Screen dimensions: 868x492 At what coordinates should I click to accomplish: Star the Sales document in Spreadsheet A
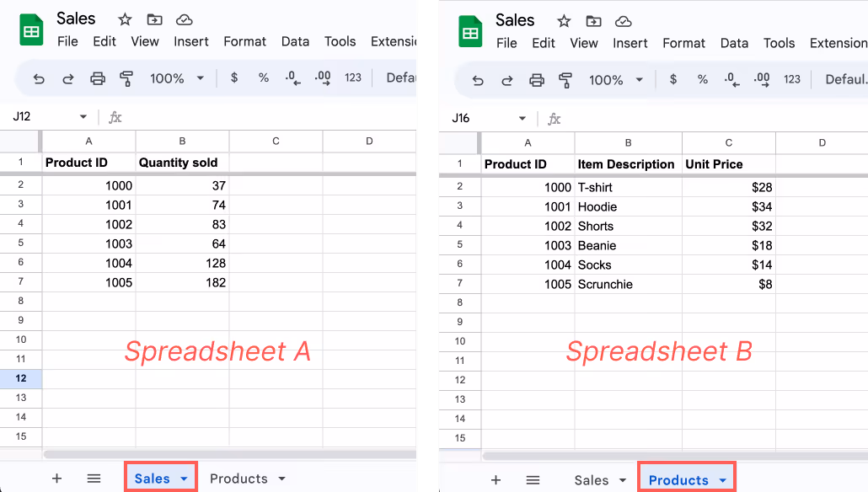click(125, 20)
